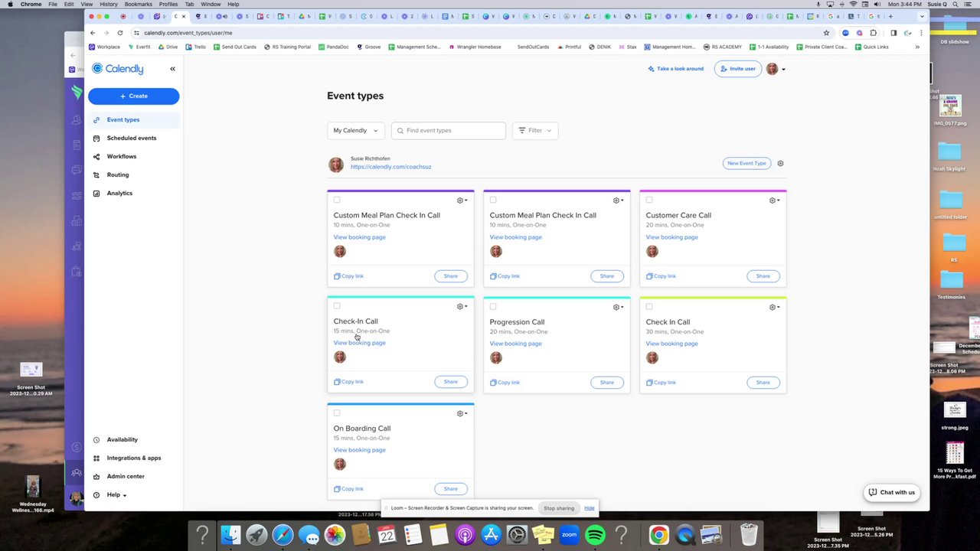Click the Find event types search field
Image resolution: width=980 pixels, height=551 pixels.
(449, 131)
